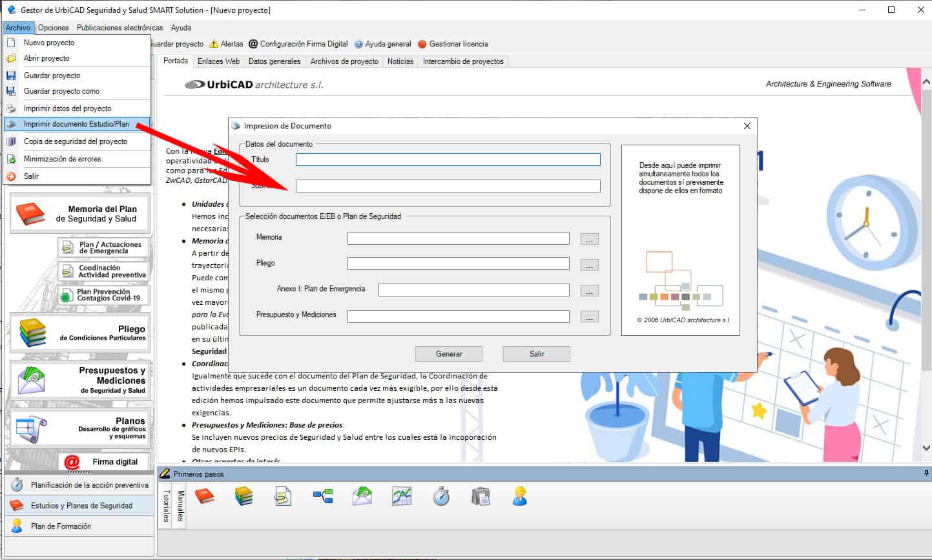Choose Abrir proyecto from Archivo menu
The height and width of the screenshot is (560, 932).
77,58
